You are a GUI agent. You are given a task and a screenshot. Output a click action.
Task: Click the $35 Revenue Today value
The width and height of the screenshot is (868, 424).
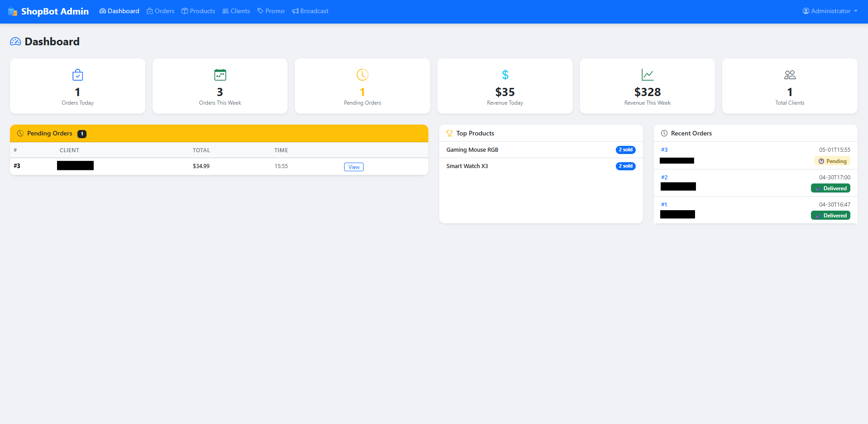505,92
